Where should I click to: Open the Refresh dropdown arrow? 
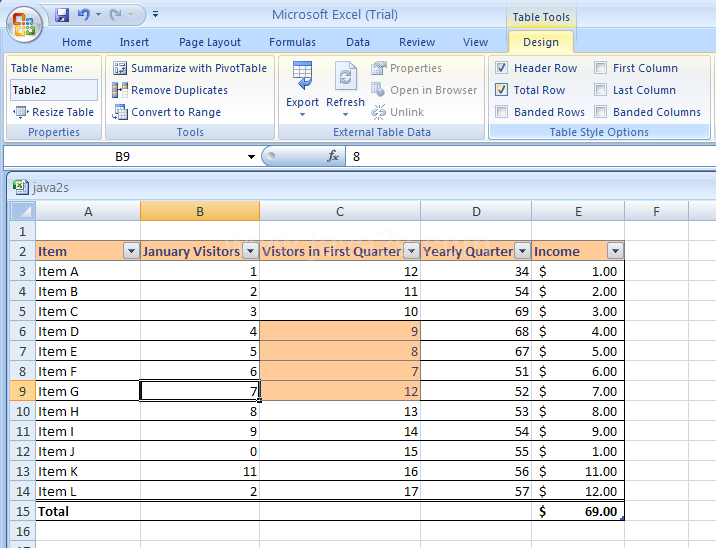coord(345,115)
